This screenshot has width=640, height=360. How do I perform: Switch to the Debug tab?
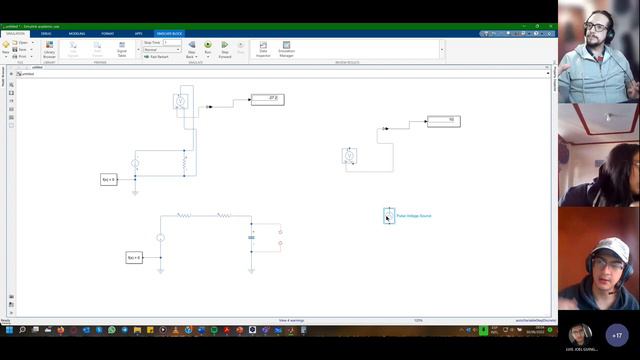click(46, 33)
